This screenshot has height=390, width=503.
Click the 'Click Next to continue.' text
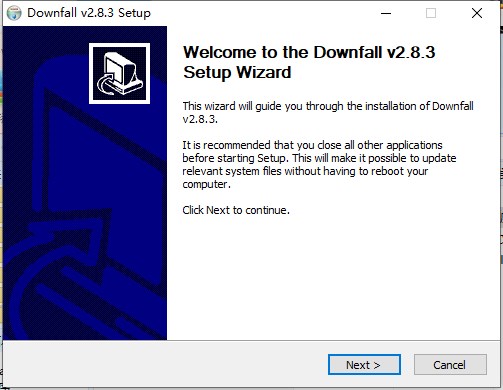point(236,210)
